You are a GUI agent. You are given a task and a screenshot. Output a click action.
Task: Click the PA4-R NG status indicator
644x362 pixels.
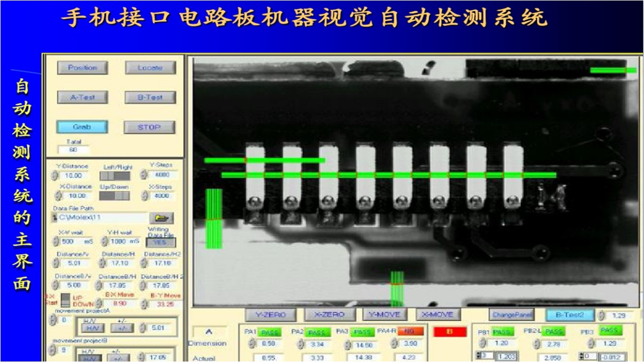[409, 331]
